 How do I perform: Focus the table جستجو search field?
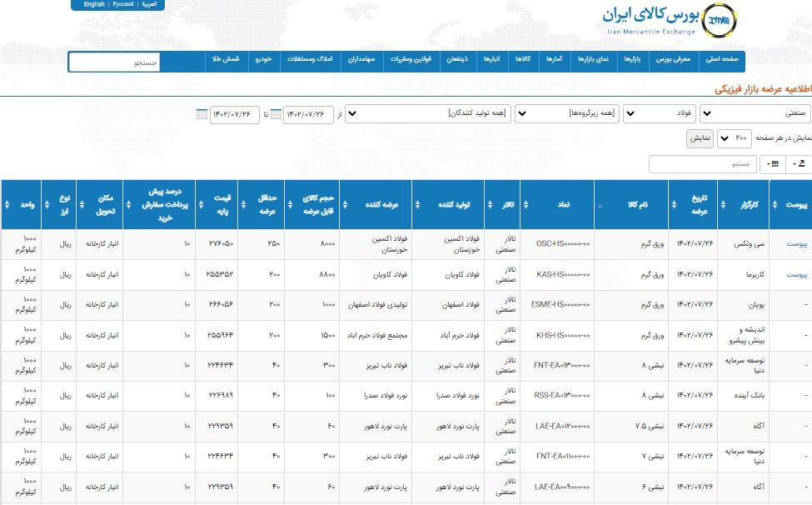703,164
